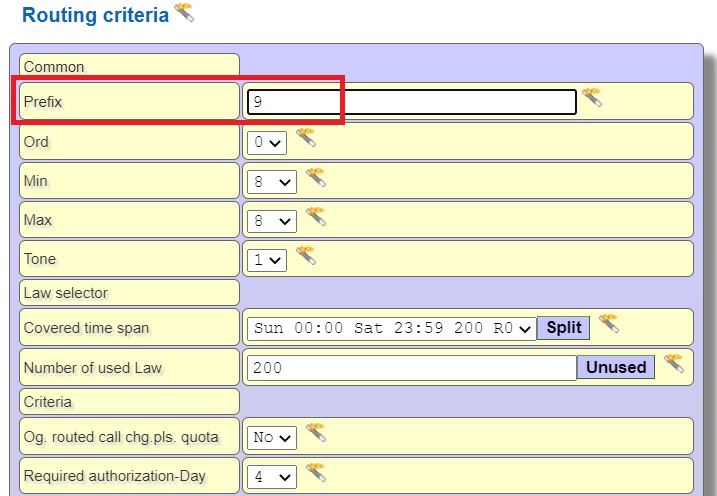Image resolution: width=717 pixels, height=496 pixels.
Task: Click the wrench icon next to Prefix field
Action: coord(592,98)
